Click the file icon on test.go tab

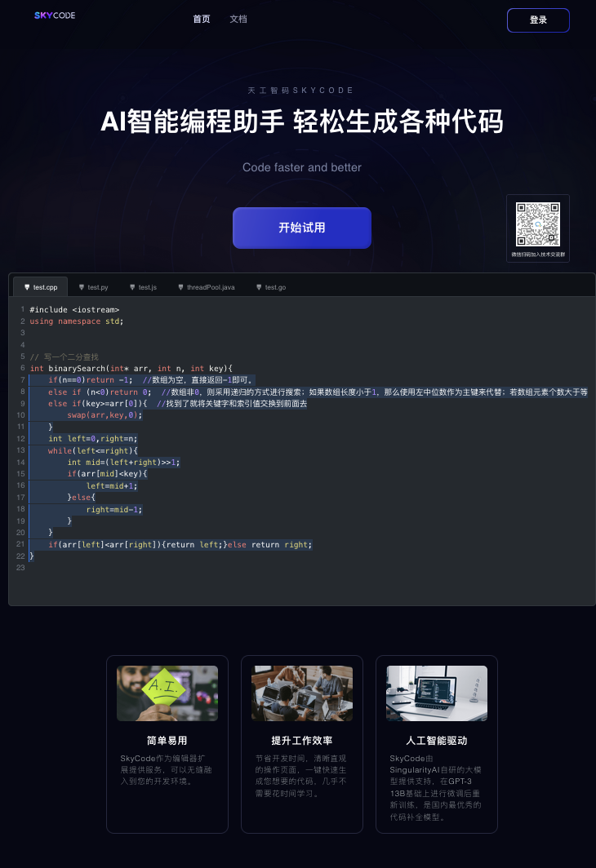[259, 287]
